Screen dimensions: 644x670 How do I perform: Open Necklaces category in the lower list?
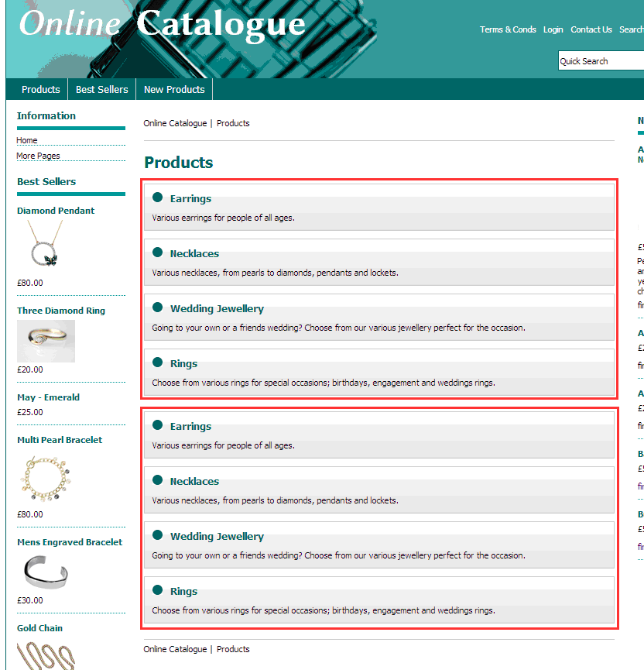click(194, 481)
